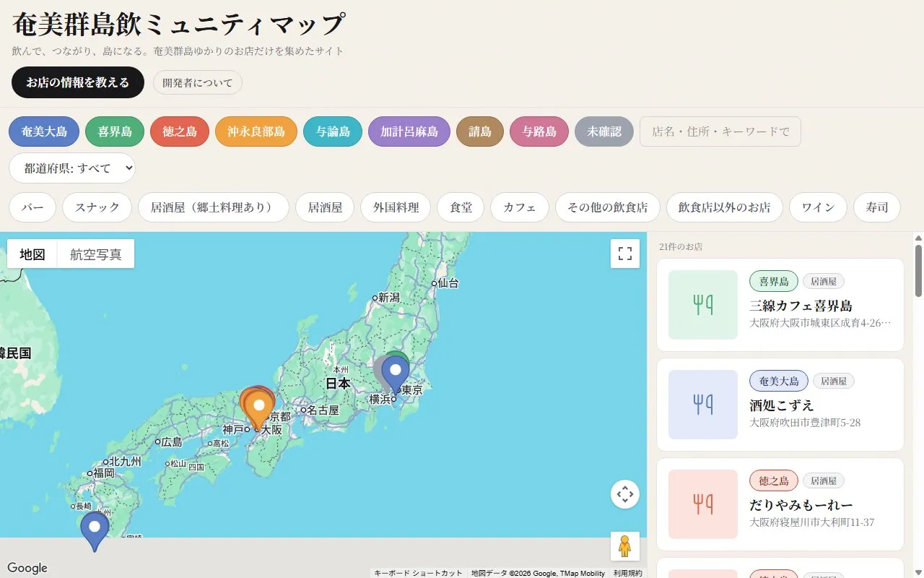Filter shops by カフェ category

pyautogui.click(x=520, y=207)
